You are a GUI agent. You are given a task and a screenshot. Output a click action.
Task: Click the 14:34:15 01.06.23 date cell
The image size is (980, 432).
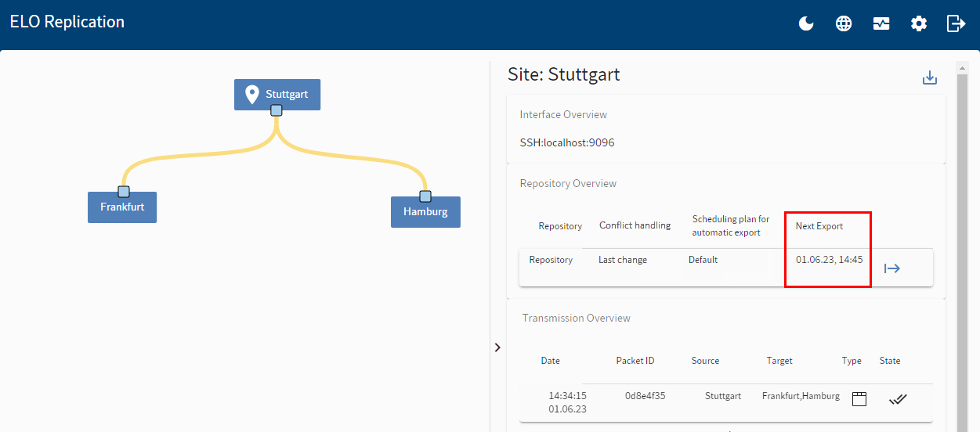(568, 402)
